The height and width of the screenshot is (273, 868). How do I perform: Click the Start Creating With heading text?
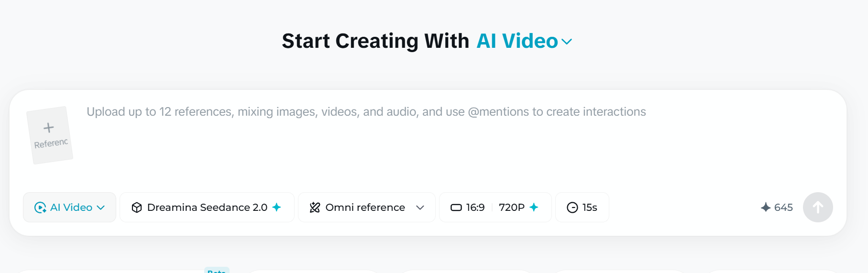coord(375,41)
